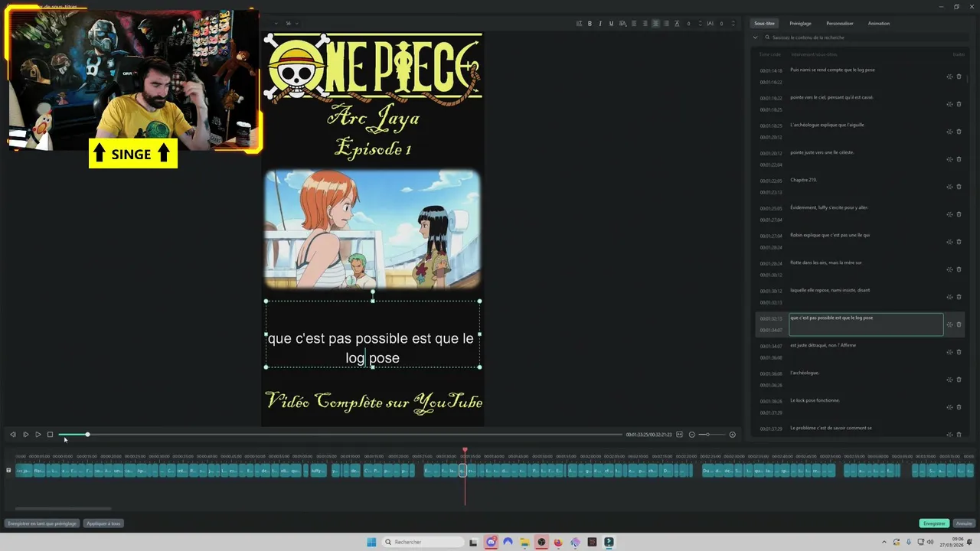
Task: Split the selected subtitle 'que c'est pas possible'
Action: click(949, 324)
